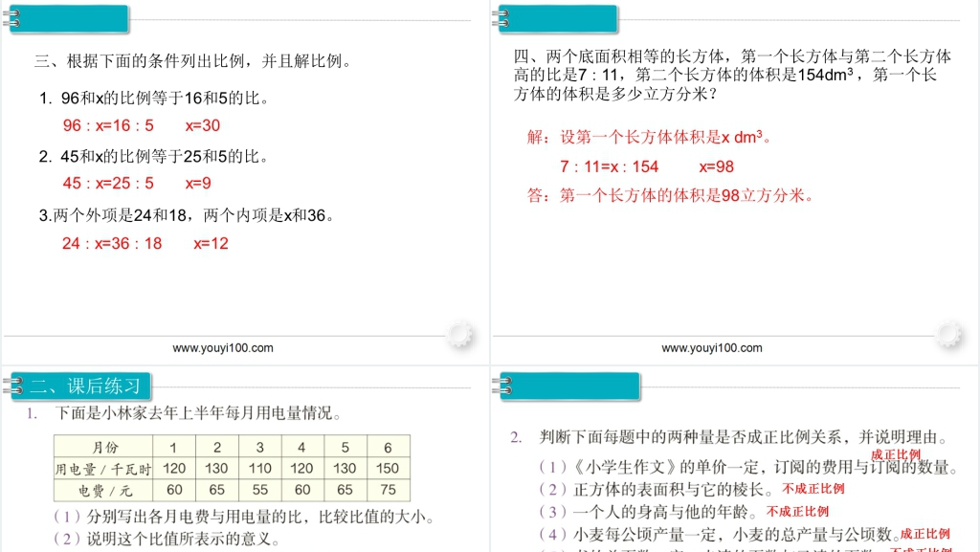Viewport: 980px width, 552px height.
Task: Click the www.youyi100.com link under section 三 slide
Action: coord(222,348)
